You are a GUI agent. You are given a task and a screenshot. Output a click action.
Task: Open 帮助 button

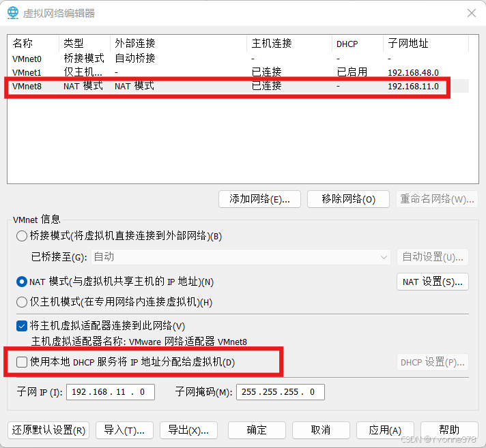tap(449, 430)
